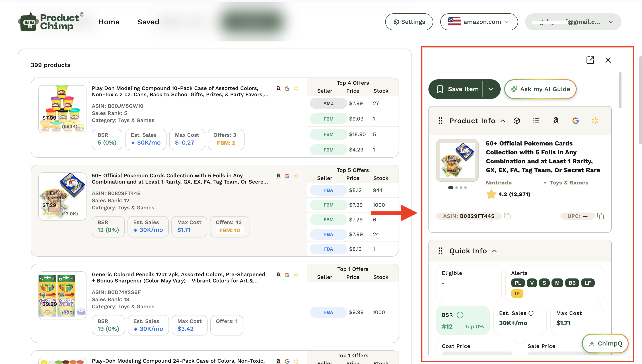Copy the ASIN B0829FT44S
642x364 pixels.
[x=507, y=216]
